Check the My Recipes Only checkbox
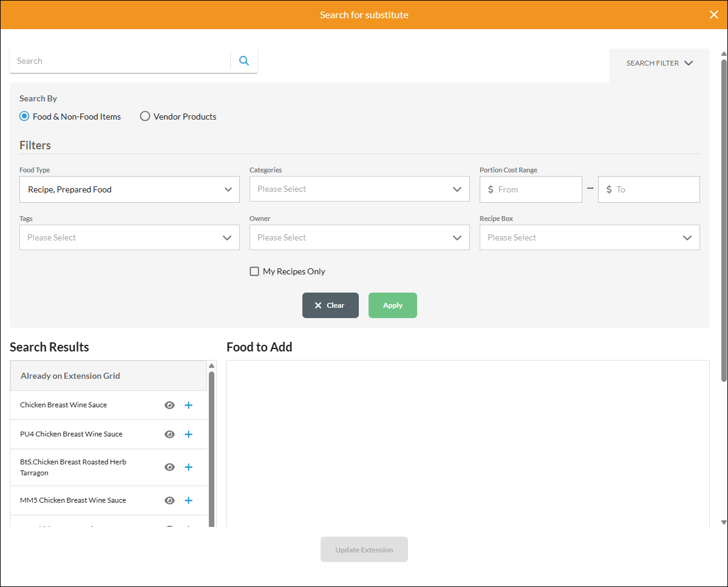Screen dimensions: 728x587 pos(254,271)
